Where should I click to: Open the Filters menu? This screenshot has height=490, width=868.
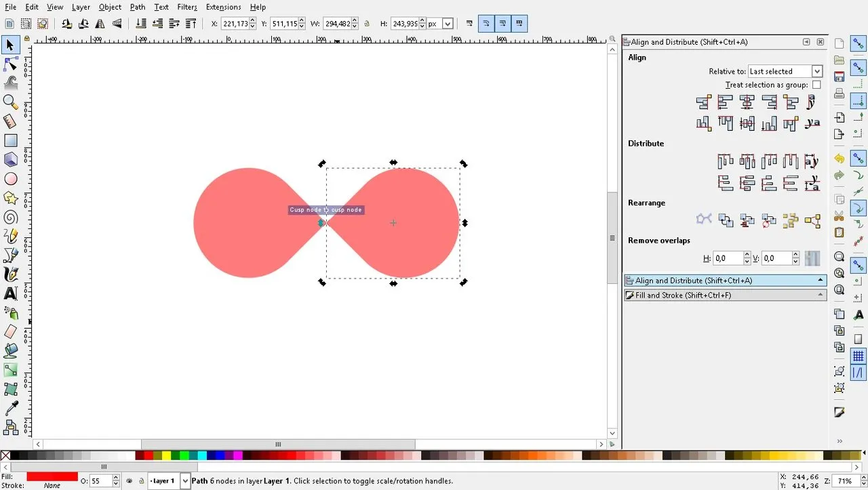pos(187,7)
